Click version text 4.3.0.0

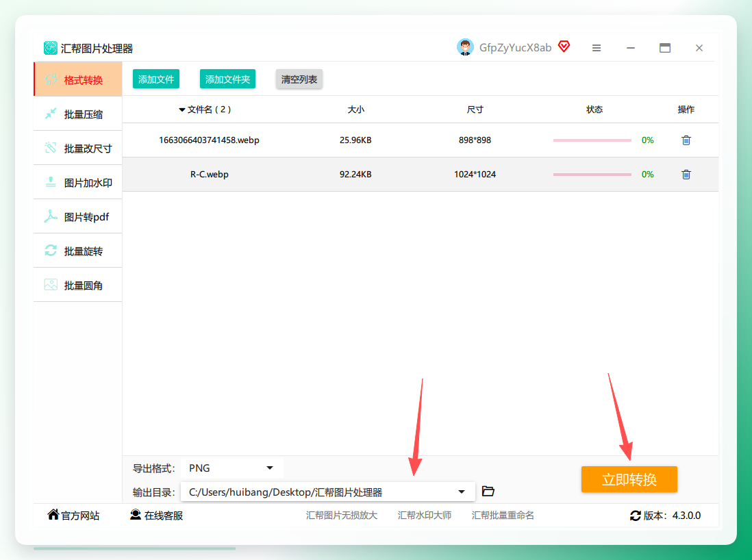point(686,516)
